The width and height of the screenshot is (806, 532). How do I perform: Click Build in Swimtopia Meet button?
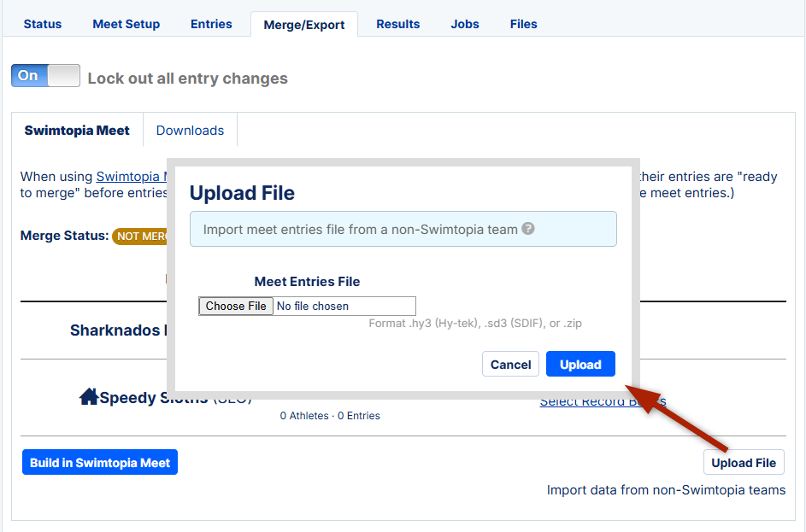tap(100, 462)
